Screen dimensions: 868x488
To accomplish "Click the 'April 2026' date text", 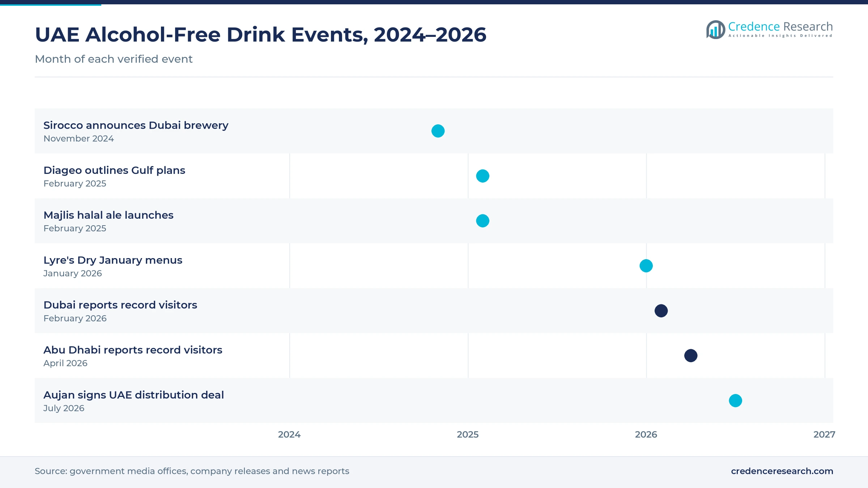I will click(65, 363).
